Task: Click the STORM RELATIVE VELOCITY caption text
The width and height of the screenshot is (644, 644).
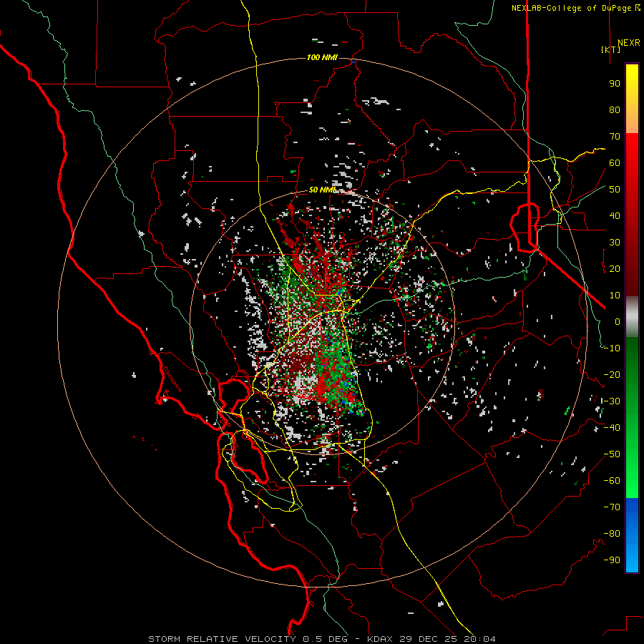Action: click(x=222, y=639)
